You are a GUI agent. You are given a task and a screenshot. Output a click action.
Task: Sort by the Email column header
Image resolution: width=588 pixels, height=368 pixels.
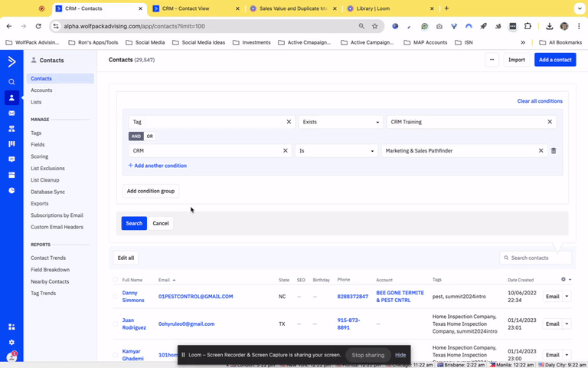point(167,280)
